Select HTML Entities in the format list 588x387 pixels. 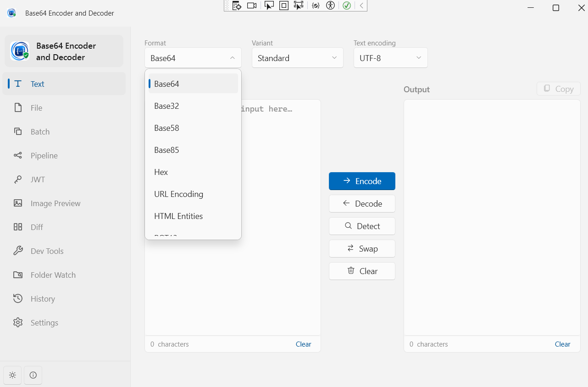point(193,216)
